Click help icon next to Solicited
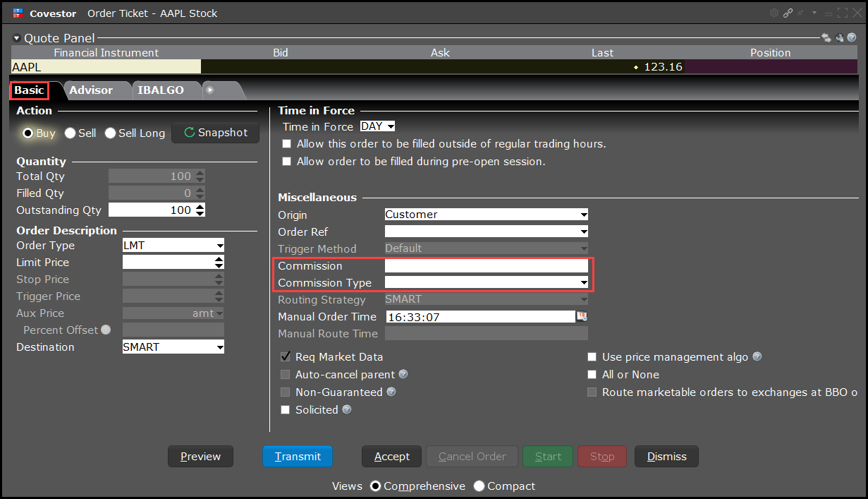The image size is (868, 499). tap(347, 409)
